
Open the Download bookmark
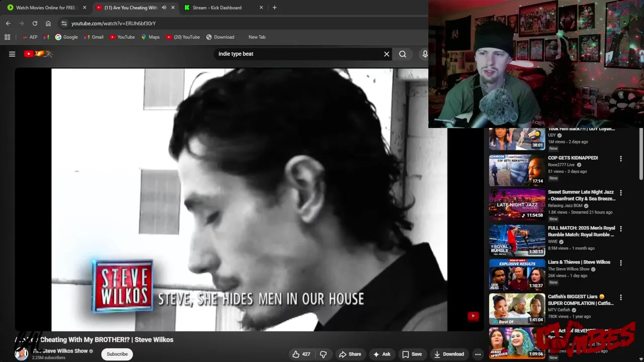(220, 37)
